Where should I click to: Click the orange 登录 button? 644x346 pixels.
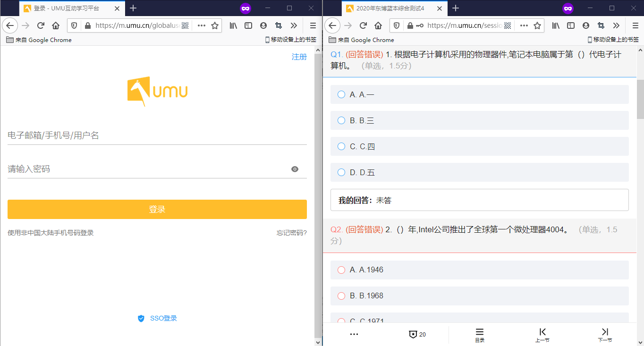pyautogui.click(x=157, y=209)
